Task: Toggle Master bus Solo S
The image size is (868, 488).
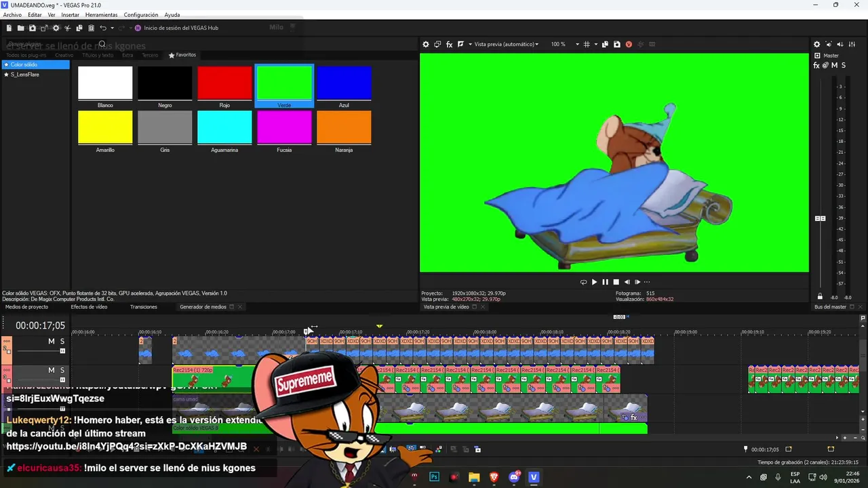Action: (x=844, y=65)
